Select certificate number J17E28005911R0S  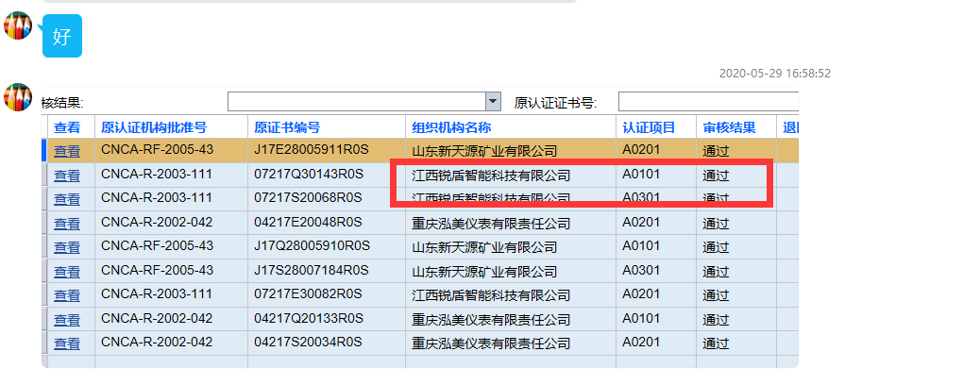coord(312,149)
